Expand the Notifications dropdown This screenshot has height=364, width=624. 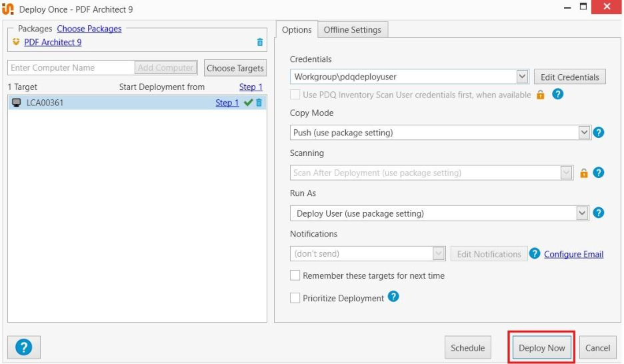pos(439,253)
